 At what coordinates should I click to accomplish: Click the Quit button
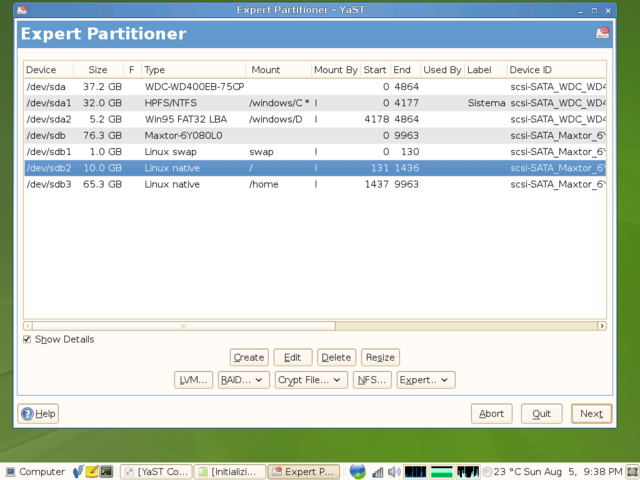(542, 414)
